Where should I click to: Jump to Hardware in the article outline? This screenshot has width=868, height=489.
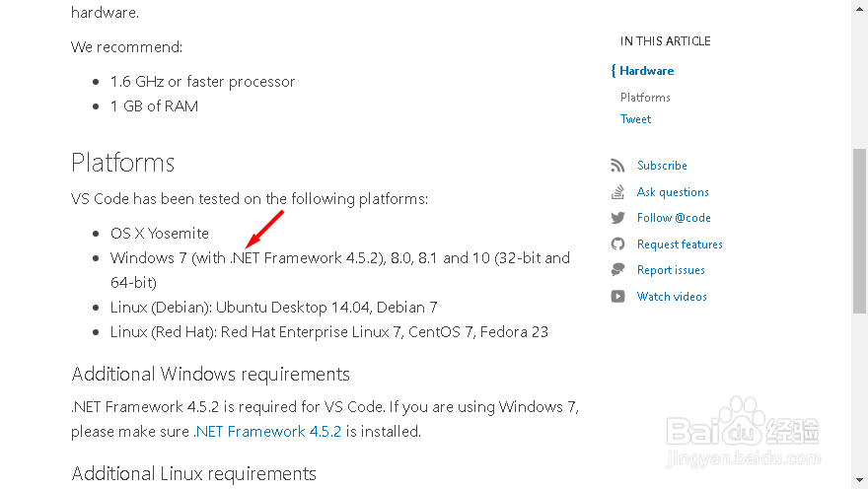[646, 71]
